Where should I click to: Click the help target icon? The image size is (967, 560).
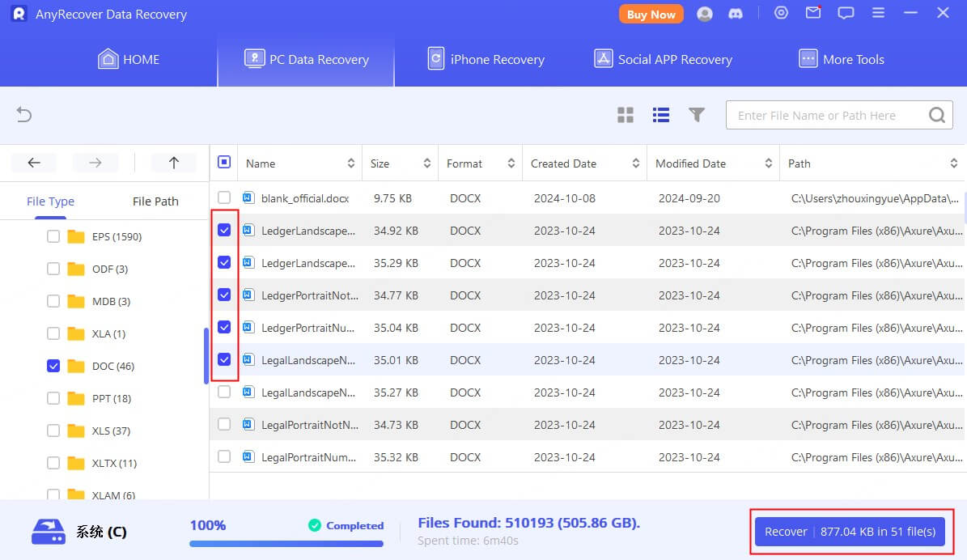pyautogui.click(x=780, y=13)
